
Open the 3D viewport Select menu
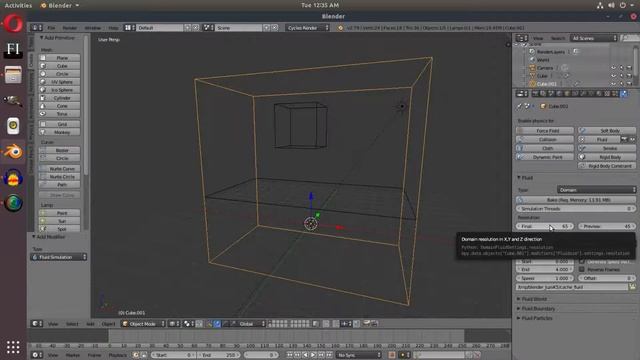click(x=72, y=324)
